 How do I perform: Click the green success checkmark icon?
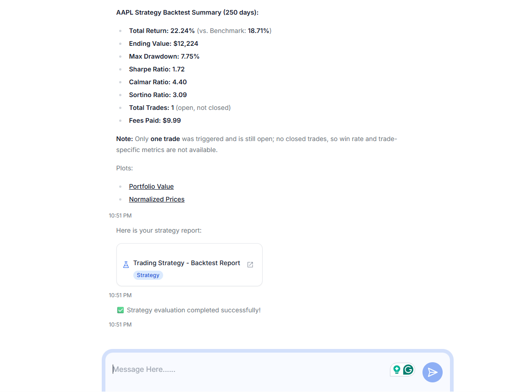[120, 310]
